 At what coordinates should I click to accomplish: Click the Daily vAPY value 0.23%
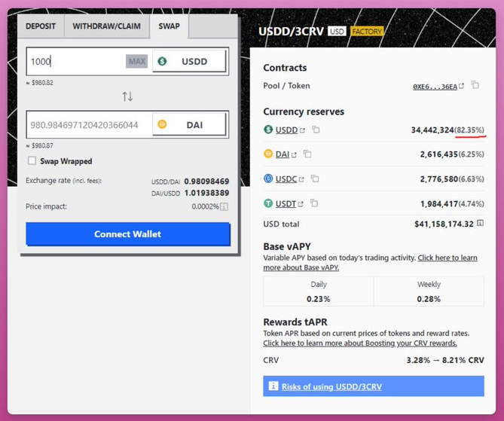[x=318, y=299]
